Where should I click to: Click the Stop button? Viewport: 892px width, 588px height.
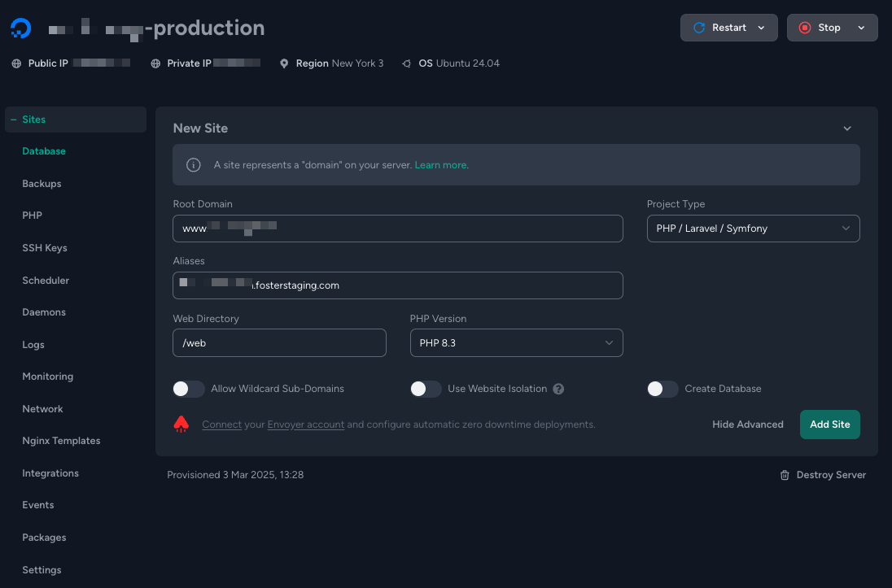point(833,28)
